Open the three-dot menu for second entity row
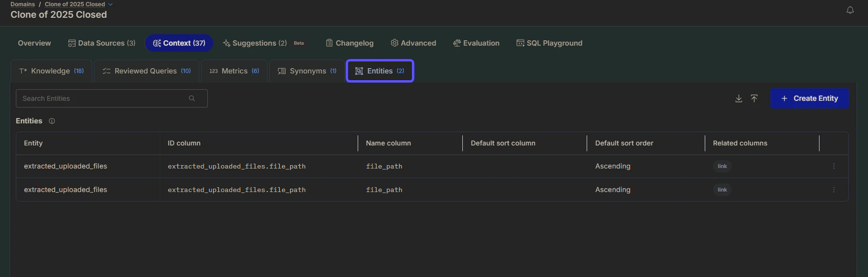The width and height of the screenshot is (868, 277). pos(834,190)
